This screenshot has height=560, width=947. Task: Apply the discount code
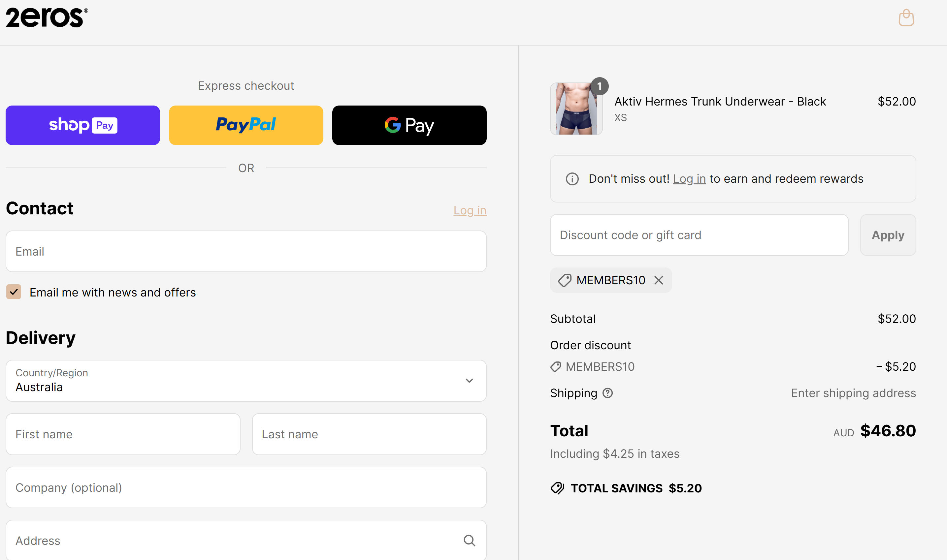pos(888,235)
